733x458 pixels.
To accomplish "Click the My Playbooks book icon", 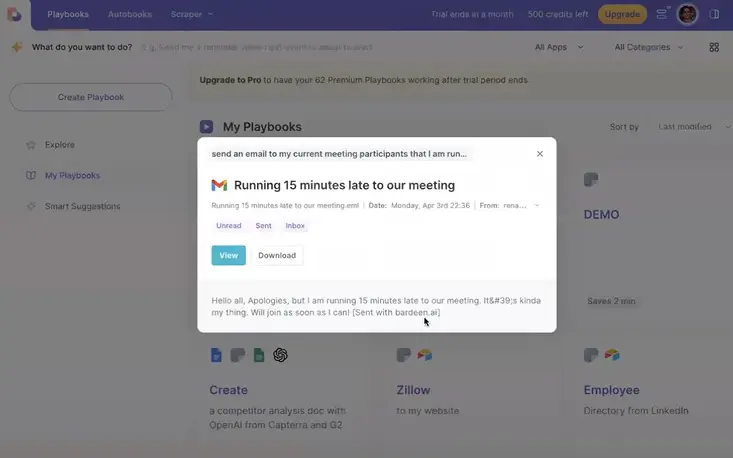I will (x=31, y=176).
